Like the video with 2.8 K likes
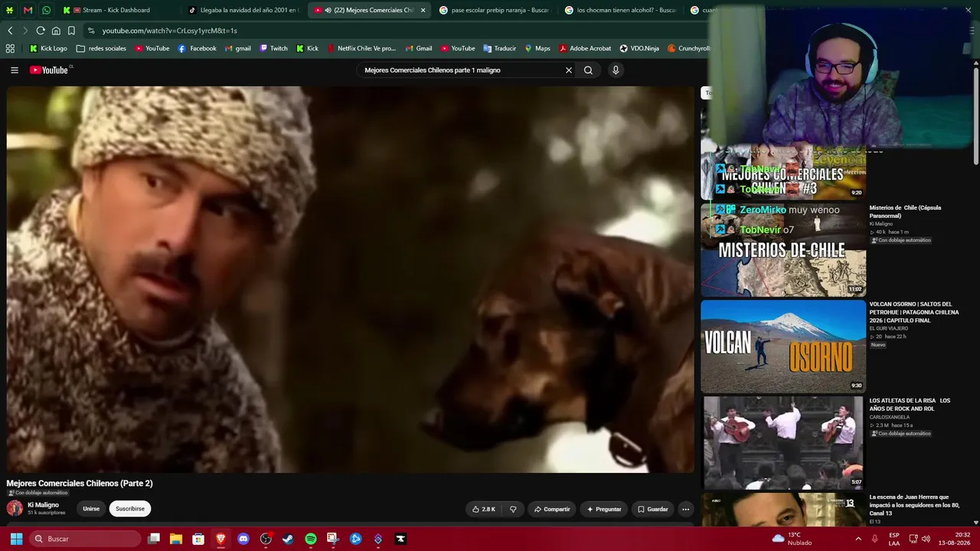Viewport: 980px width, 551px height. pyautogui.click(x=484, y=509)
